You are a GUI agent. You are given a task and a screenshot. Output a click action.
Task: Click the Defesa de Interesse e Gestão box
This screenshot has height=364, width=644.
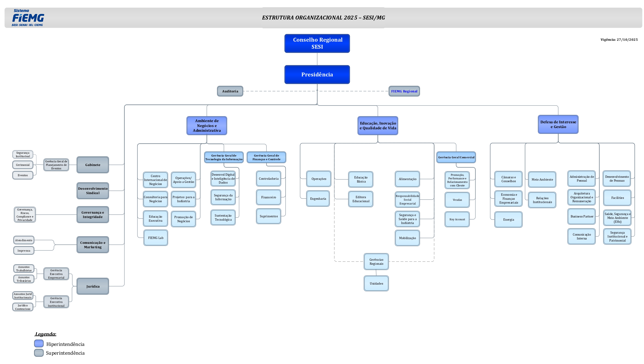click(x=558, y=124)
